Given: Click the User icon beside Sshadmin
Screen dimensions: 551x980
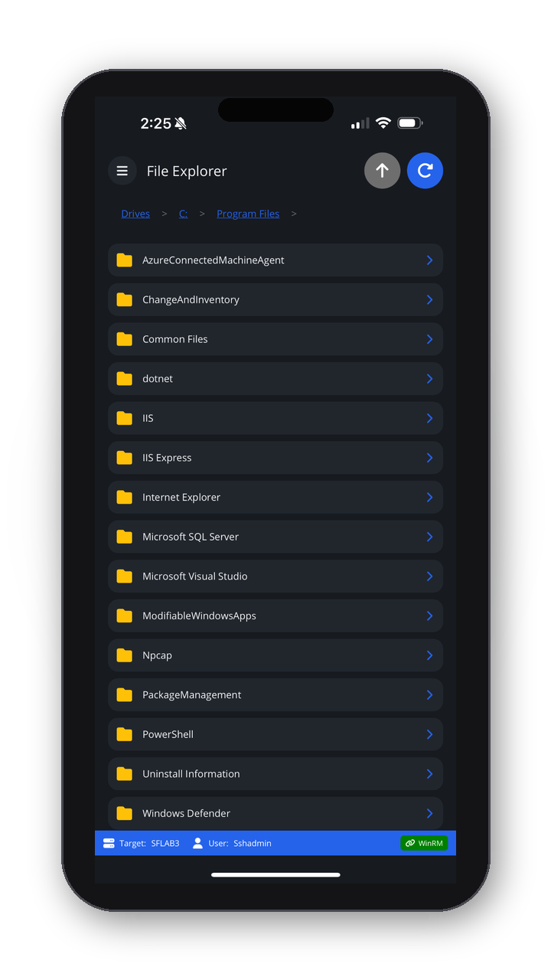Looking at the screenshot, I should click(x=197, y=842).
